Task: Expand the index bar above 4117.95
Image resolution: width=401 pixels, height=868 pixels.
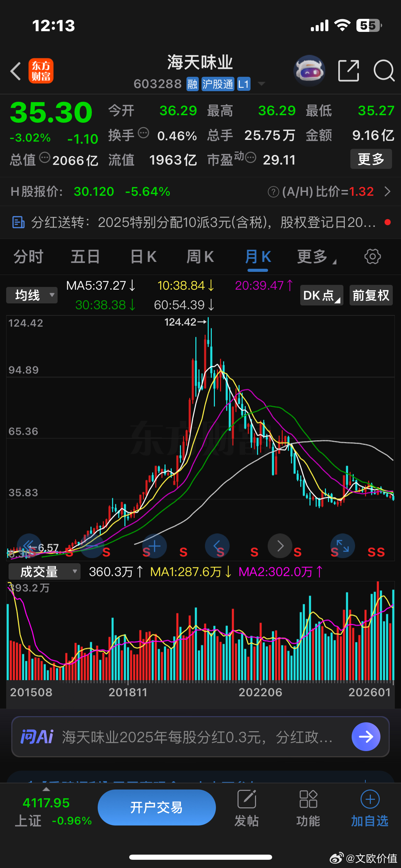Action: pyautogui.click(x=46, y=789)
